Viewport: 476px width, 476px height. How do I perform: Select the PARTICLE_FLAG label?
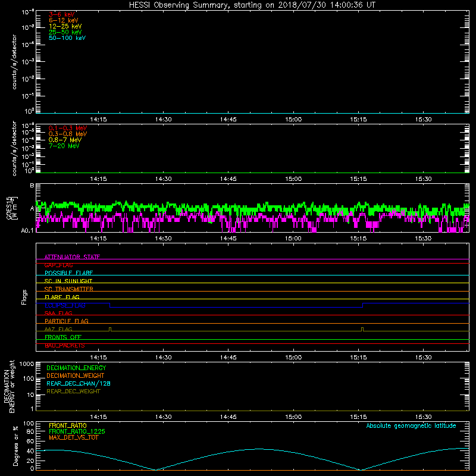[67, 321]
